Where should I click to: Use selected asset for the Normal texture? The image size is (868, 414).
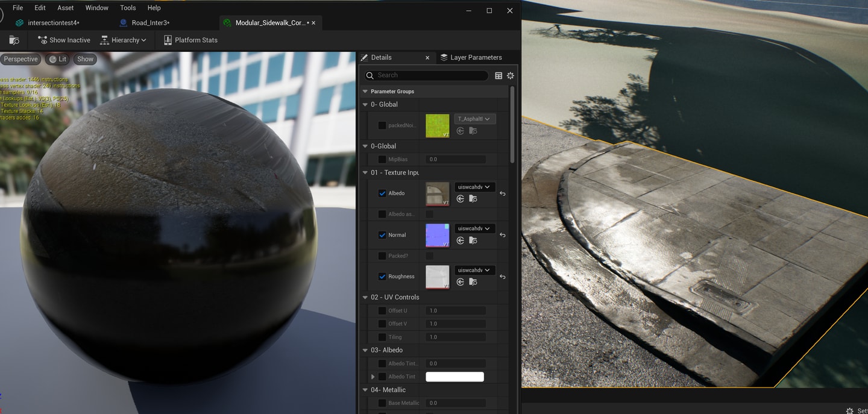click(461, 240)
